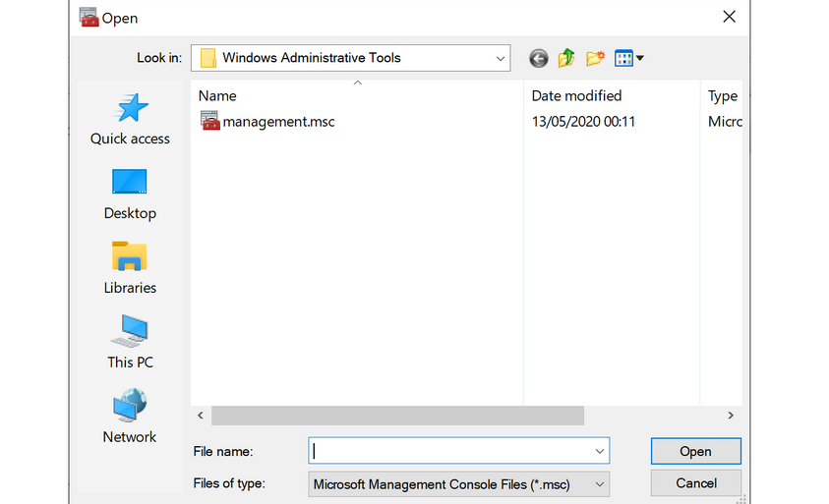The height and width of the screenshot is (504, 829).
Task: Open This PC location
Action: coord(130,342)
